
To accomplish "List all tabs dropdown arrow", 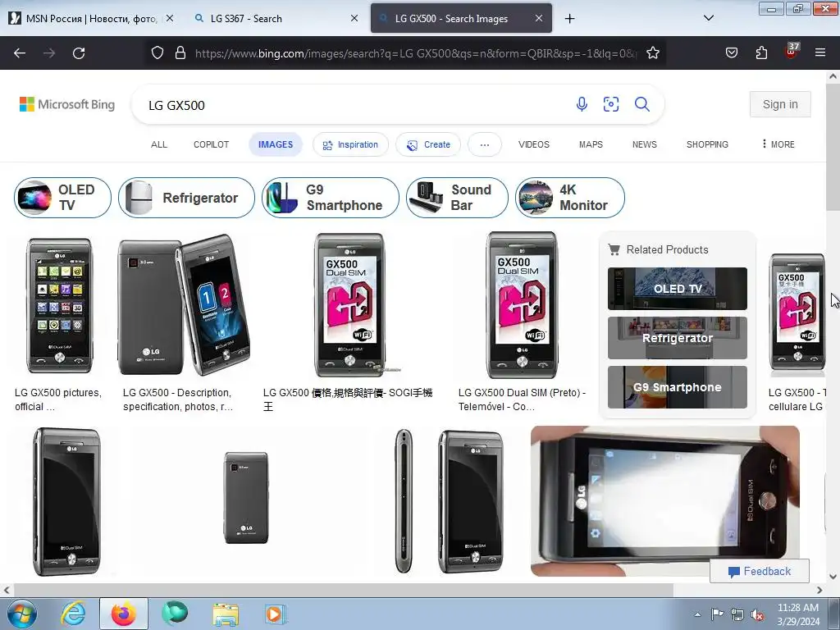I will pyautogui.click(x=708, y=18).
